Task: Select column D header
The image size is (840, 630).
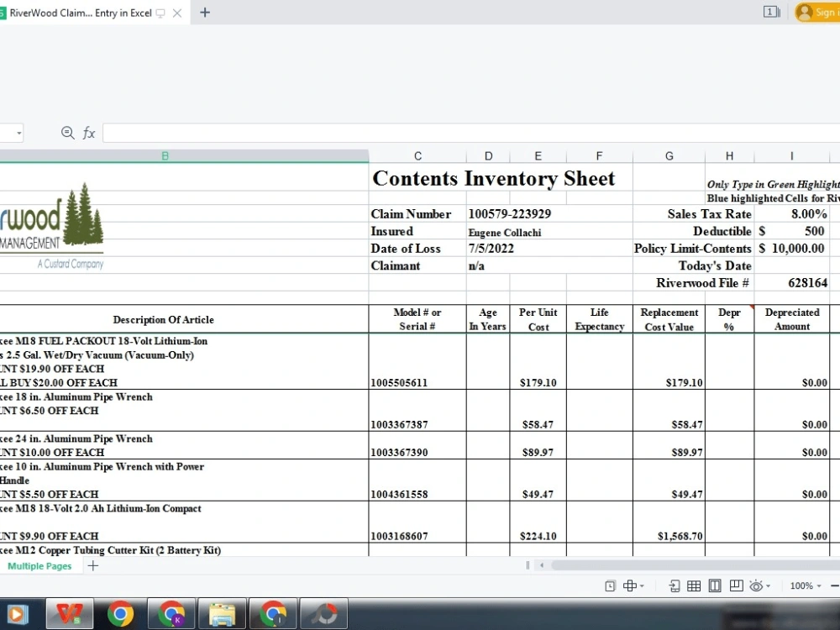Action: (x=488, y=156)
